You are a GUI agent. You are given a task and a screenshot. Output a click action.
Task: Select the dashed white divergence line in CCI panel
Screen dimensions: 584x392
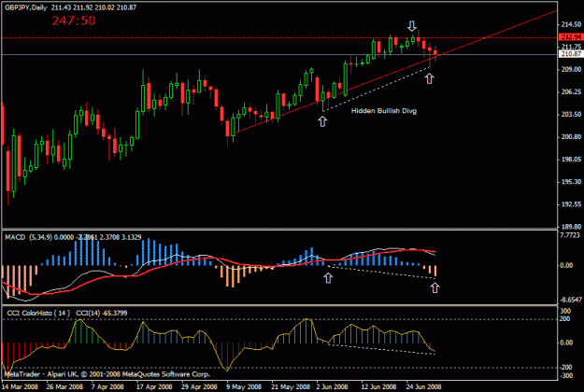coord(380,349)
